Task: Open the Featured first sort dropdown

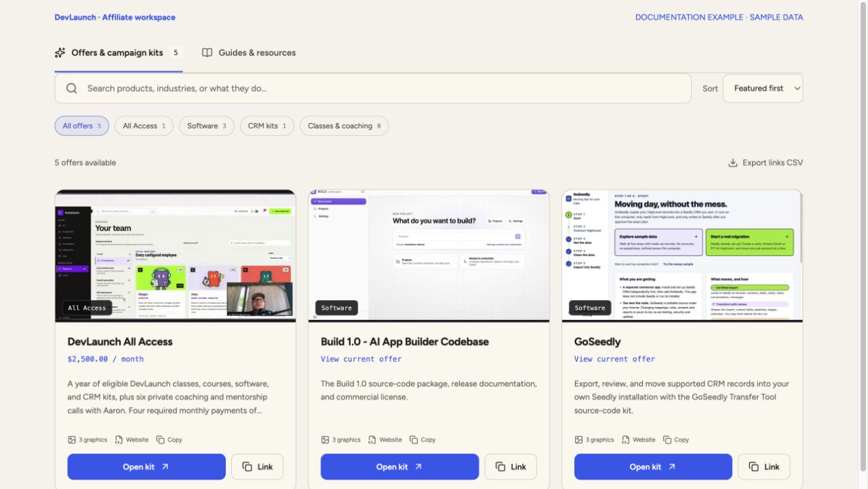Action: [x=763, y=89]
